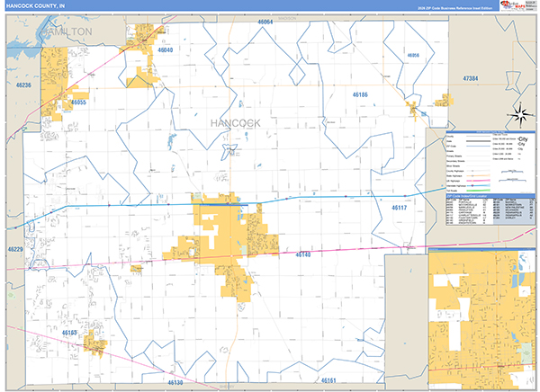Select ZIP code 46040 label
The width and height of the screenshot is (540, 392).
point(165,50)
